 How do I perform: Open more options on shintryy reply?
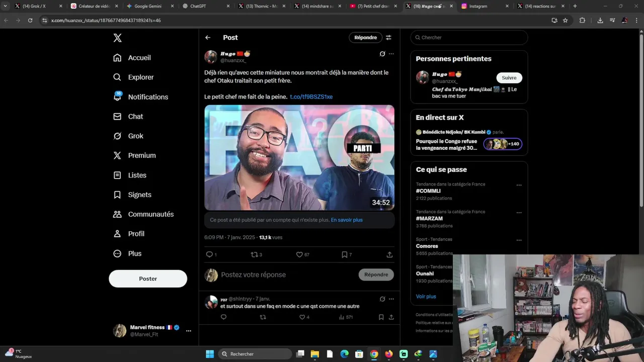[x=391, y=299]
